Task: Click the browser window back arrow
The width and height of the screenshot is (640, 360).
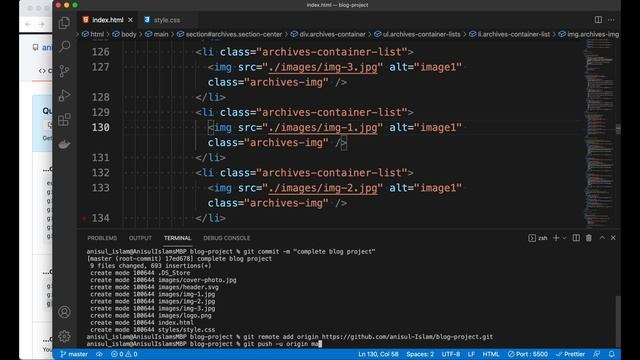Action: coord(28,24)
